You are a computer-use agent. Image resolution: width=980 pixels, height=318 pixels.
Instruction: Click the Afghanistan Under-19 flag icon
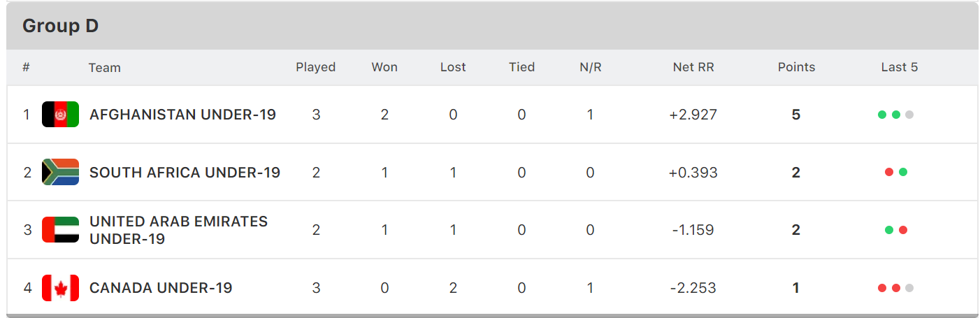60,114
